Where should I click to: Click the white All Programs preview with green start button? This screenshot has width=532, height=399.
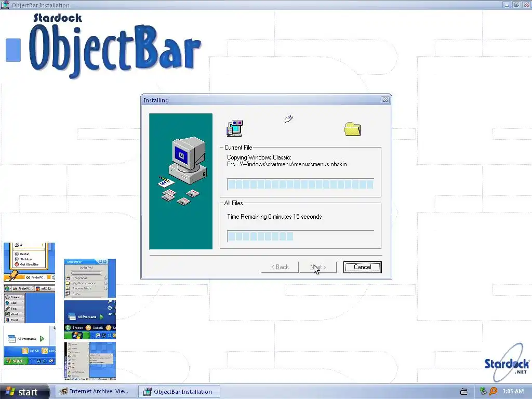tap(29, 345)
